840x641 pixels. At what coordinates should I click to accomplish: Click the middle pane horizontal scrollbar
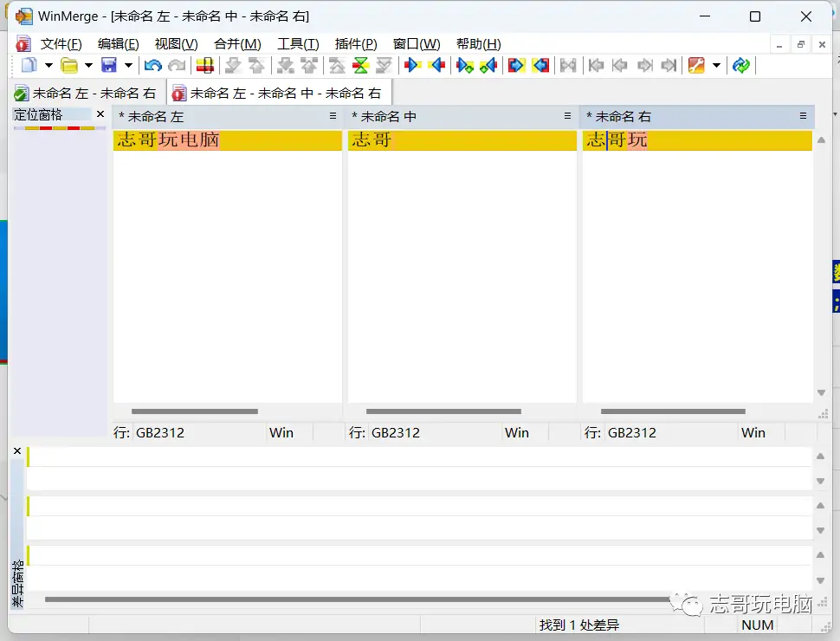click(x=443, y=411)
